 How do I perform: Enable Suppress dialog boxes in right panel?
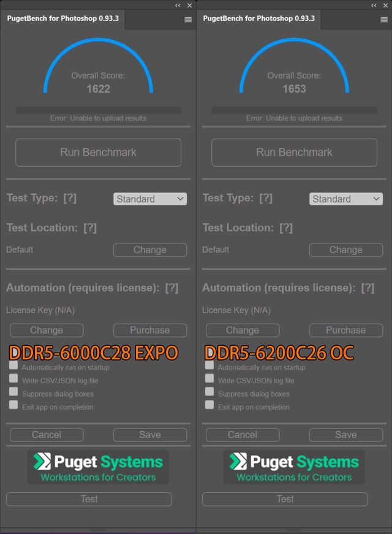[x=209, y=392]
